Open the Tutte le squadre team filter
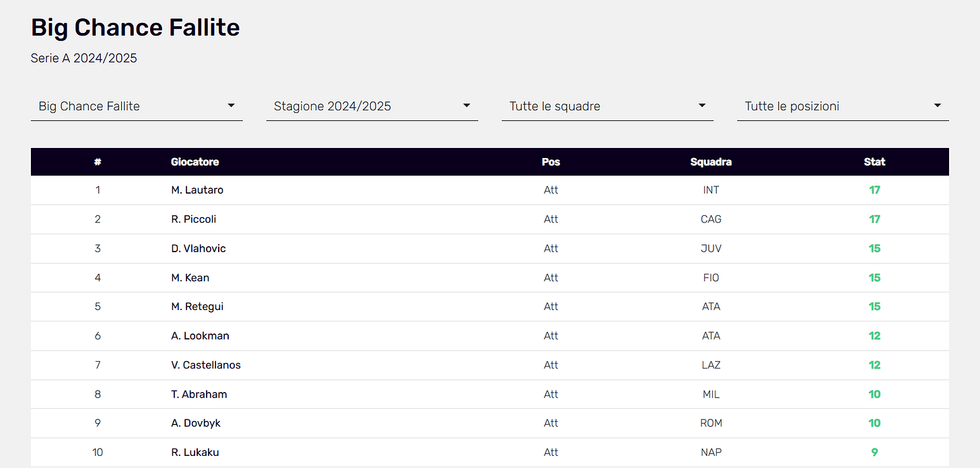This screenshot has height=468, width=980. (x=608, y=106)
